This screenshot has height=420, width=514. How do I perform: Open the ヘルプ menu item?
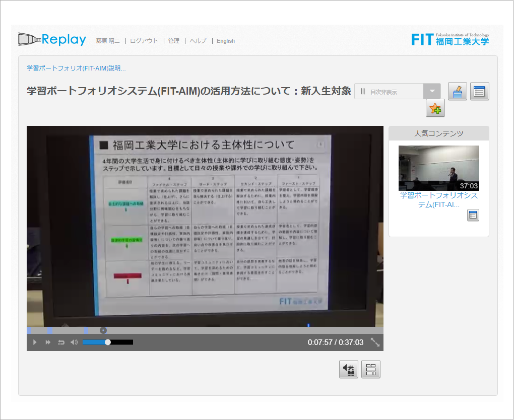(x=198, y=41)
